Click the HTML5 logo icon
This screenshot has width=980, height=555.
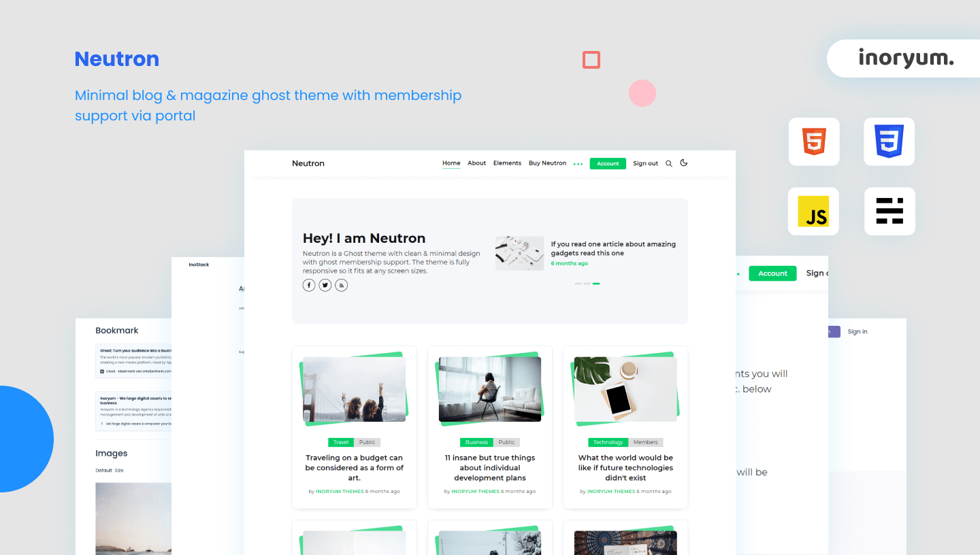coord(814,141)
